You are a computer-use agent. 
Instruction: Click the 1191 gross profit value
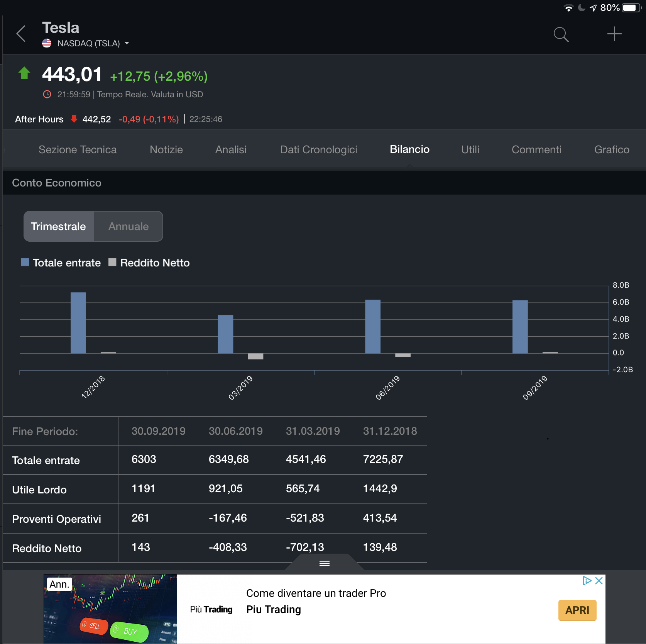pyautogui.click(x=143, y=488)
